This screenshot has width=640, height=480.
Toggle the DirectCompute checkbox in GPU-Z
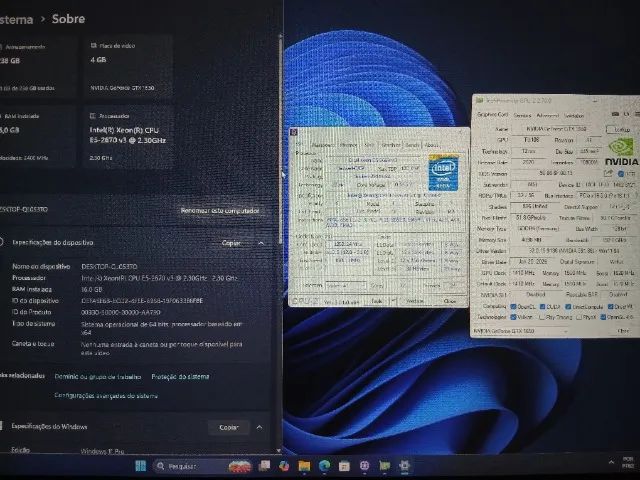tap(568, 307)
